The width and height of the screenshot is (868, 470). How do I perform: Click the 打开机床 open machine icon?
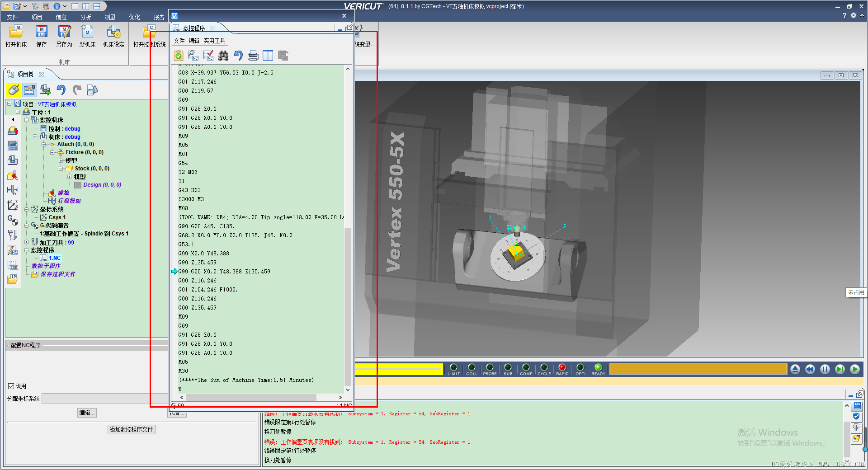pos(16,32)
